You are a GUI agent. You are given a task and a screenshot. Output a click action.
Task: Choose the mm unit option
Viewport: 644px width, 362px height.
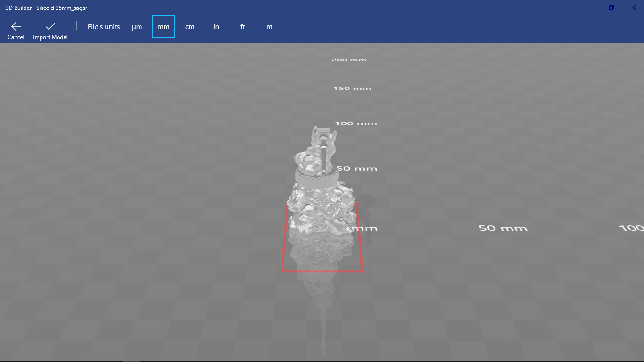164,27
